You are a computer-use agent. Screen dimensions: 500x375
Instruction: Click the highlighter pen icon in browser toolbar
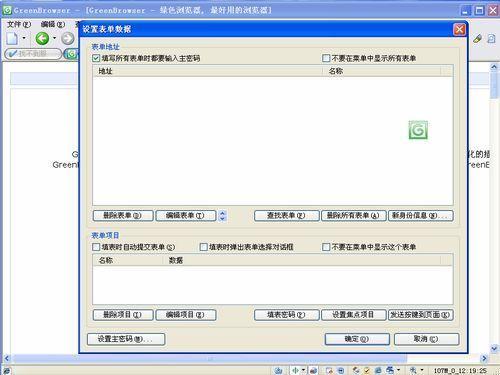477,39
